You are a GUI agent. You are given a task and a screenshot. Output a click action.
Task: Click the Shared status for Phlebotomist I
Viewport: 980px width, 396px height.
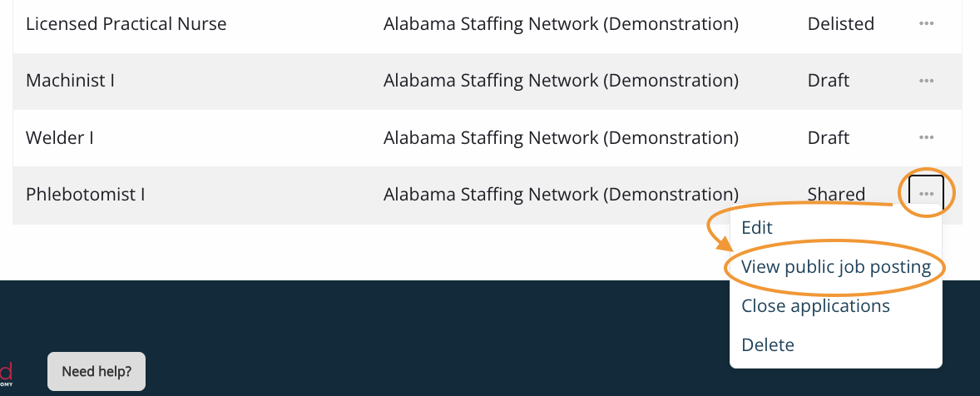coord(836,195)
